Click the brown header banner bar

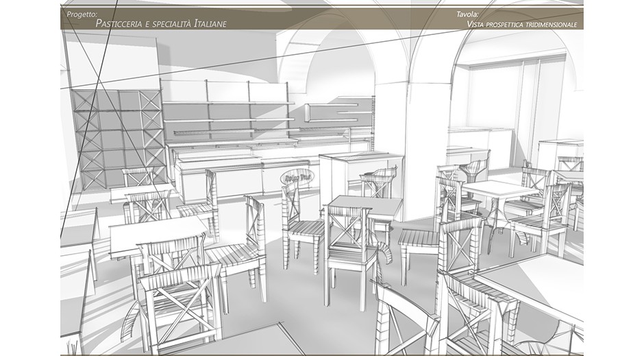tap(322, 19)
